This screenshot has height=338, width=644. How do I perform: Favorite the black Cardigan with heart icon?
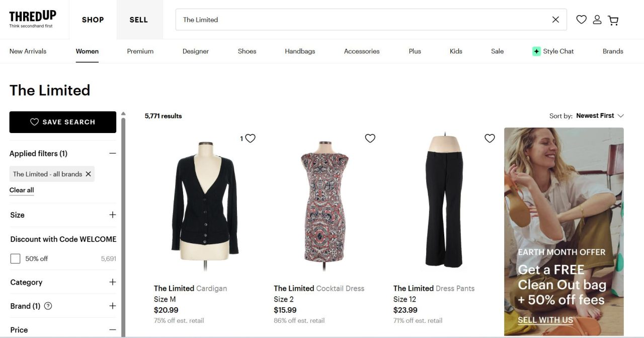coord(250,138)
